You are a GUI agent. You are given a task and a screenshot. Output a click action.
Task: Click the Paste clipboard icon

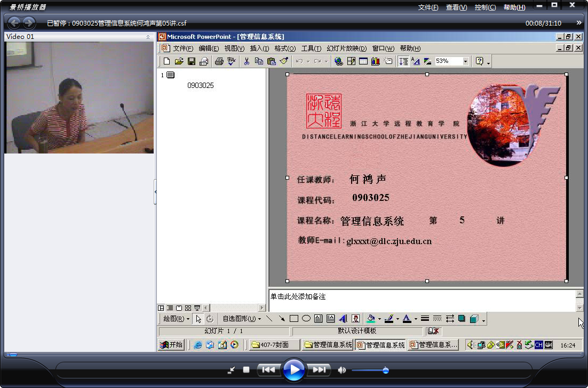(x=272, y=61)
